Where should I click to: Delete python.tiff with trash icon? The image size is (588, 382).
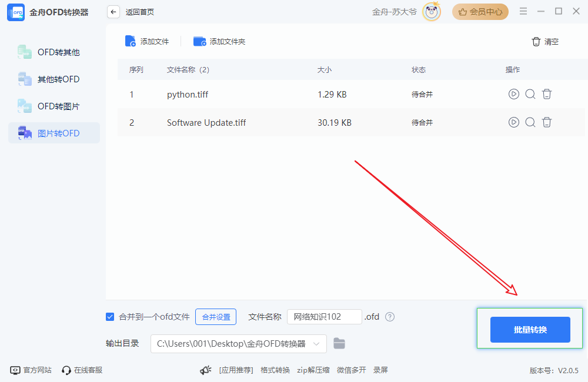pyautogui.click(x=547, y=93)
